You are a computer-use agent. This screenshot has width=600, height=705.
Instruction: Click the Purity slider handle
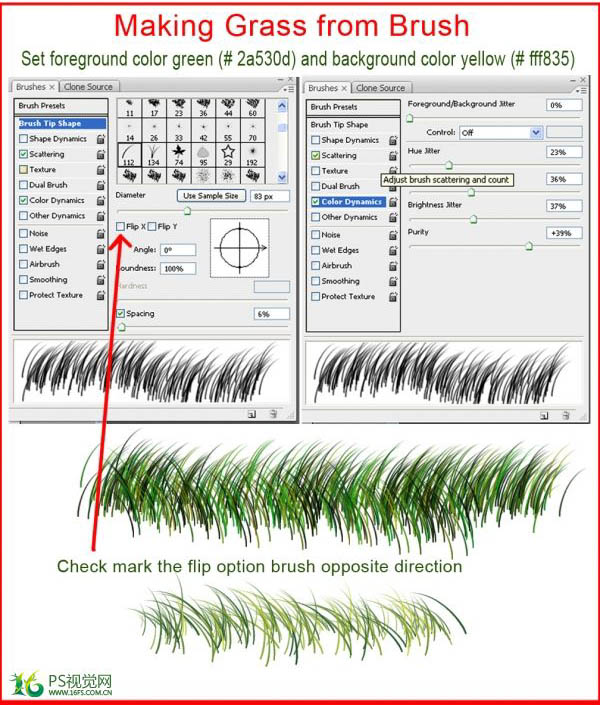point(529,246)
